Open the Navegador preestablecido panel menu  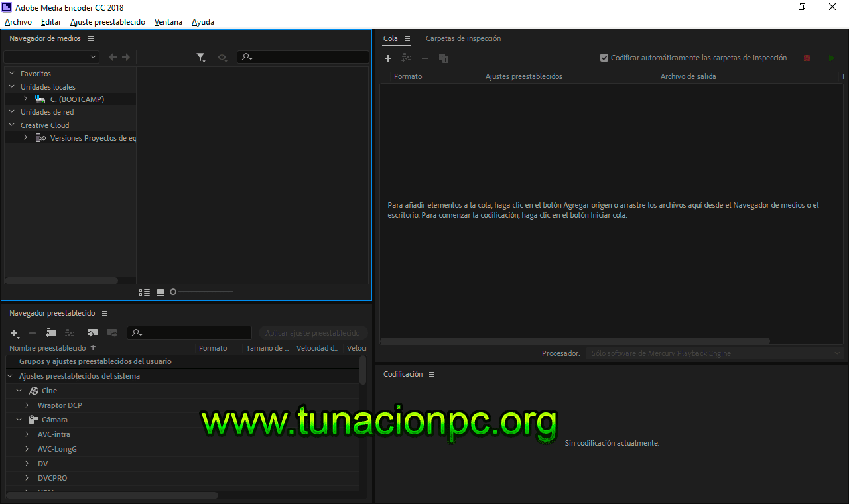(105, 313)
